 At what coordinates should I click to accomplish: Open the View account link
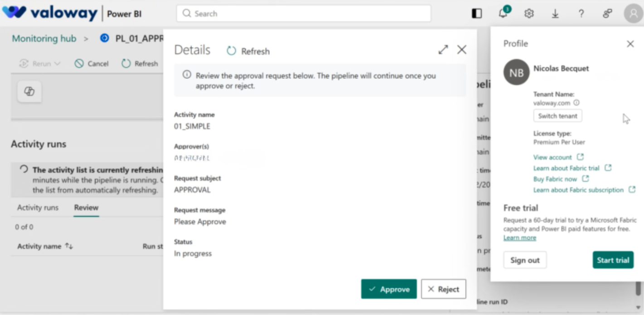[558, 157]
